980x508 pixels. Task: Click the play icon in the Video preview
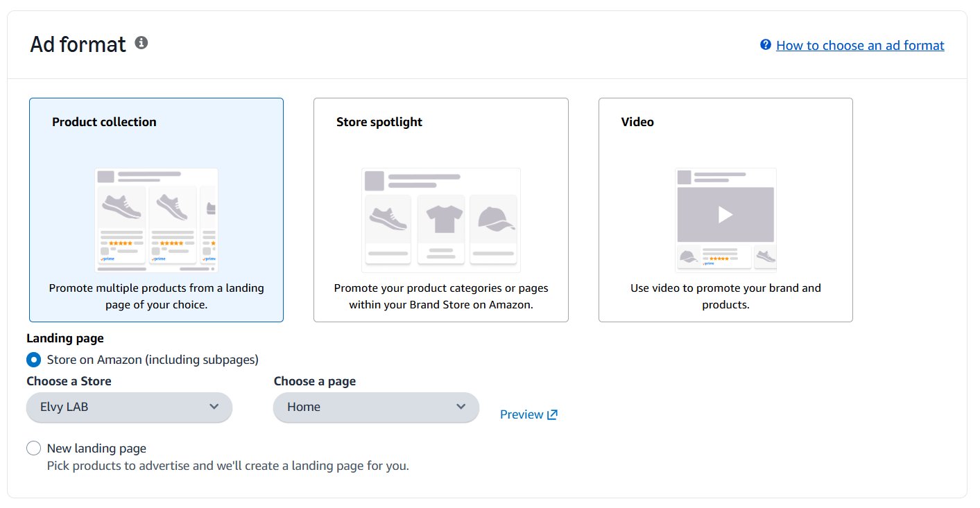[x=725, y=213]
